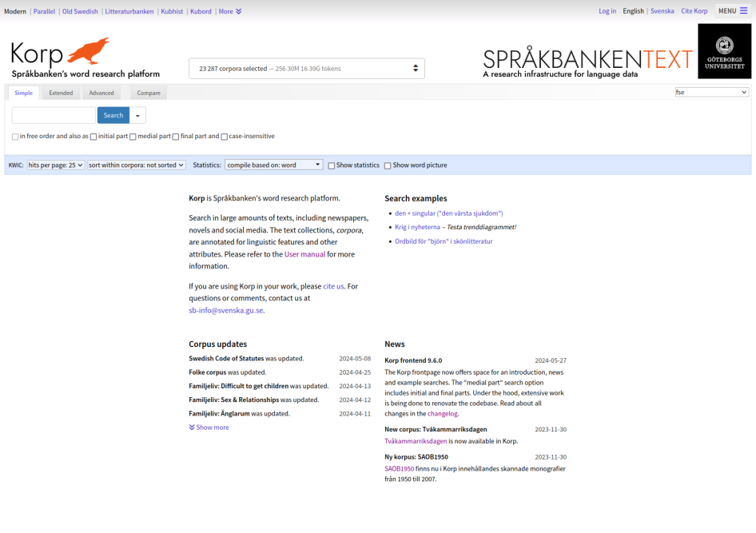
Task: Open the User manual link
Action: click(304, 254)
